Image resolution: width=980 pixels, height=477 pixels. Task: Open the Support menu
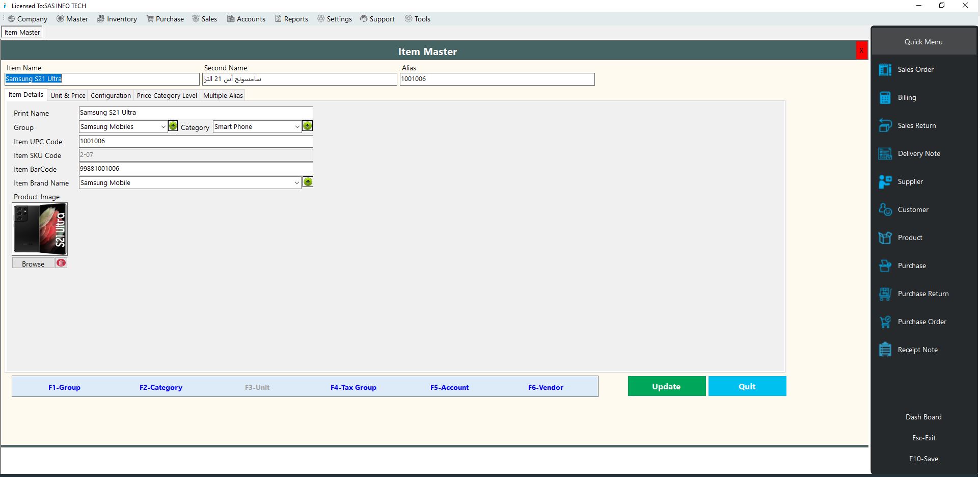(377, 19)
